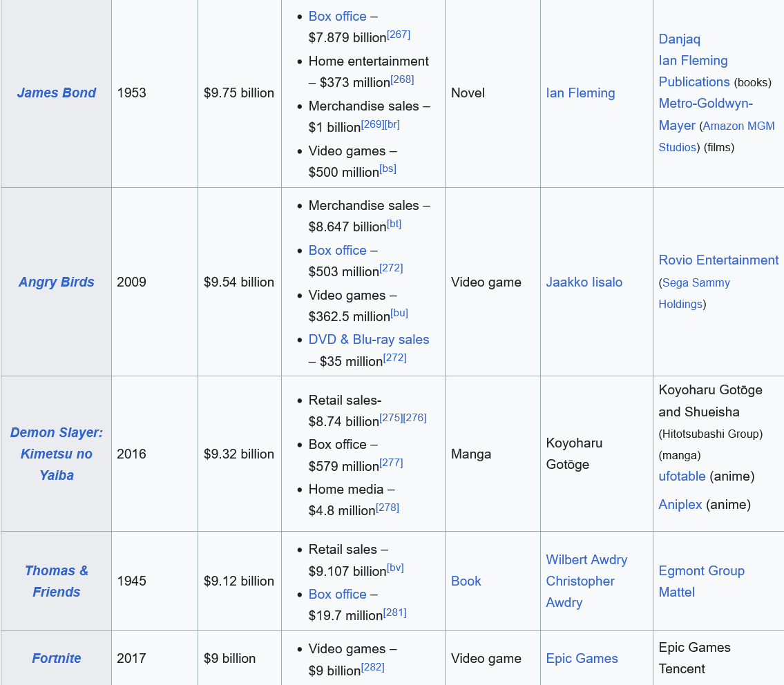Image resolution: width=784 pixels, height=685 pixels.
Task: Open the Egmont Group link
Action: click(x=702, y=570)
